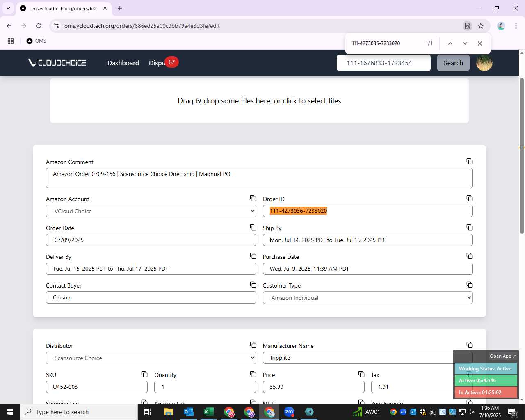
Task: Open the Disputes menu item
Action: (x=157, y=63)
